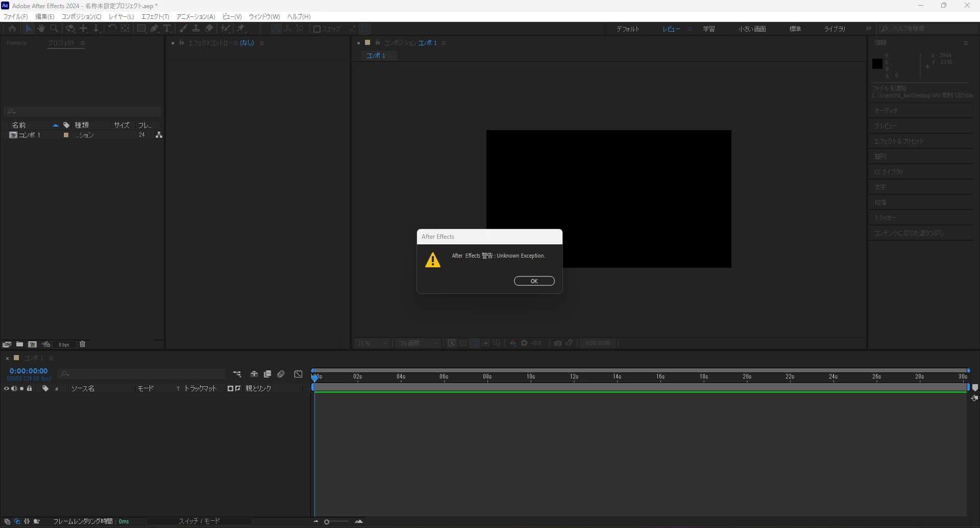Create a new folder in Project panel
Viewport: 980px width, 528px height.
(19, 344)
